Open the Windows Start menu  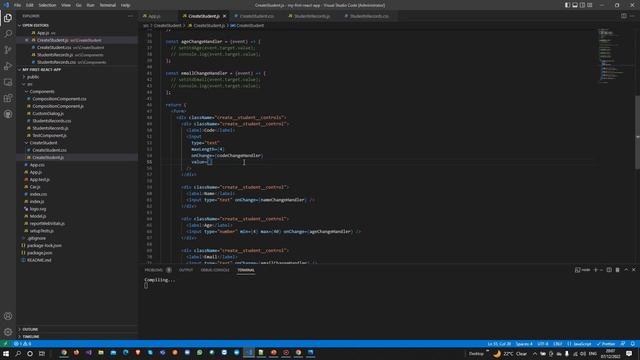click(x=6, y=353)
